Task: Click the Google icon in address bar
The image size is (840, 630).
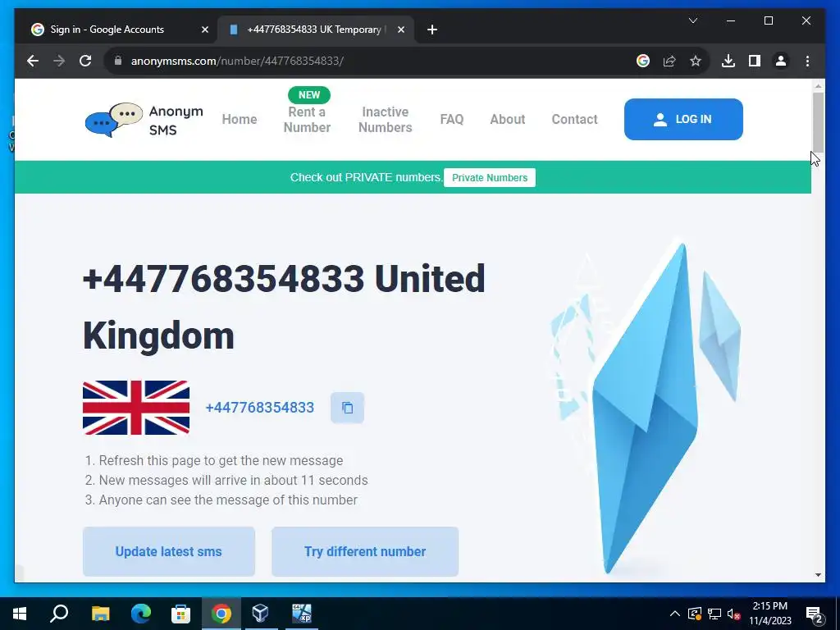Action: 643,61
